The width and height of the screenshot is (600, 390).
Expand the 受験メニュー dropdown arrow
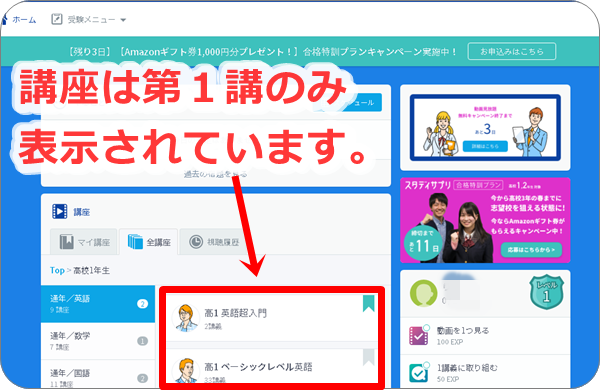[123, 20]
